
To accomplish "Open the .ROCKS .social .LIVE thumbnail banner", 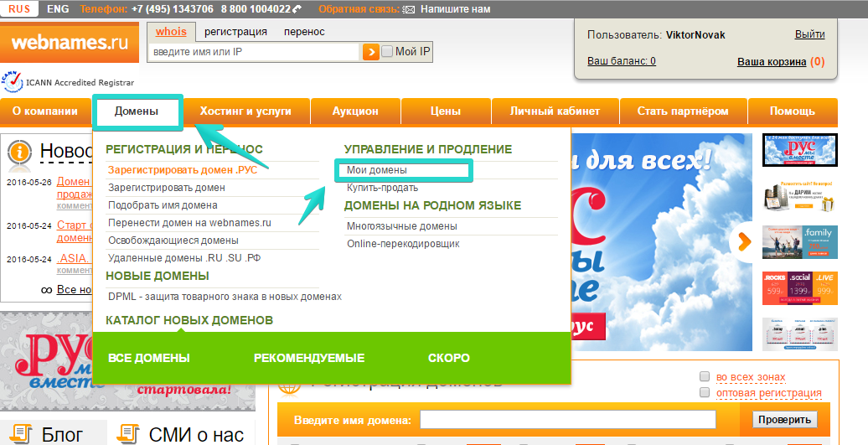I will click(800, 288).
